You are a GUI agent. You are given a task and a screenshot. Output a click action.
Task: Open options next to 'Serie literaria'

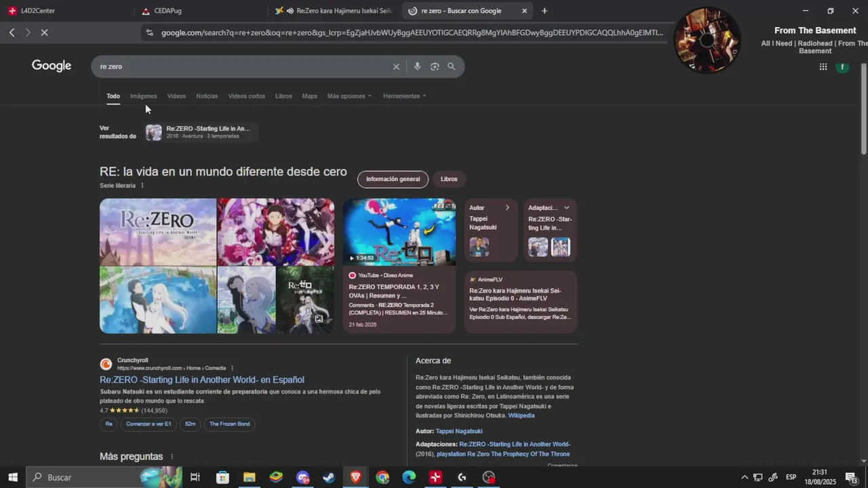click(142, 186)
